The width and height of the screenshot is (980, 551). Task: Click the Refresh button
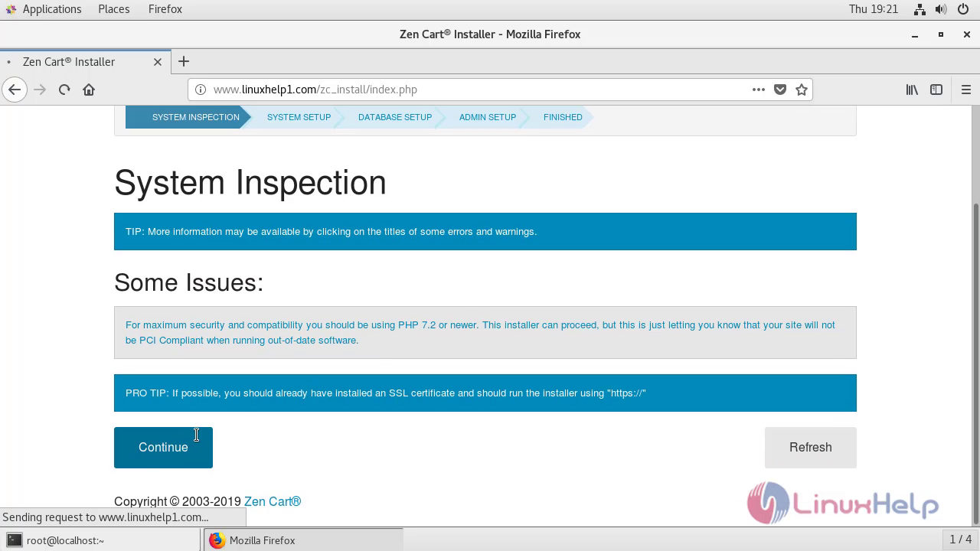(x=810, y=448)
